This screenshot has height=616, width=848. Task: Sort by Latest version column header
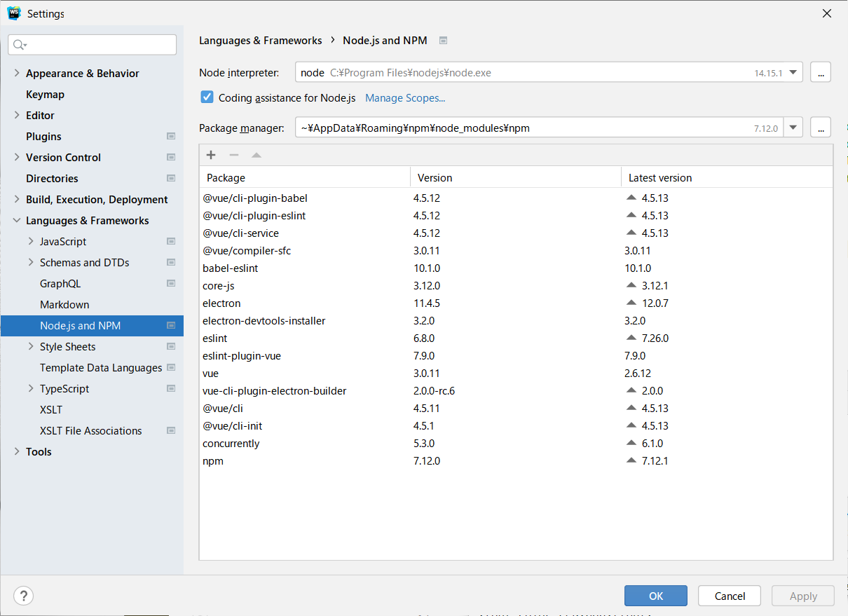727,177
